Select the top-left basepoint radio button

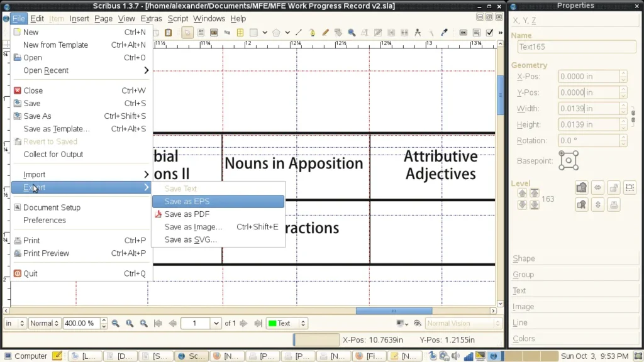pos(562,153)
